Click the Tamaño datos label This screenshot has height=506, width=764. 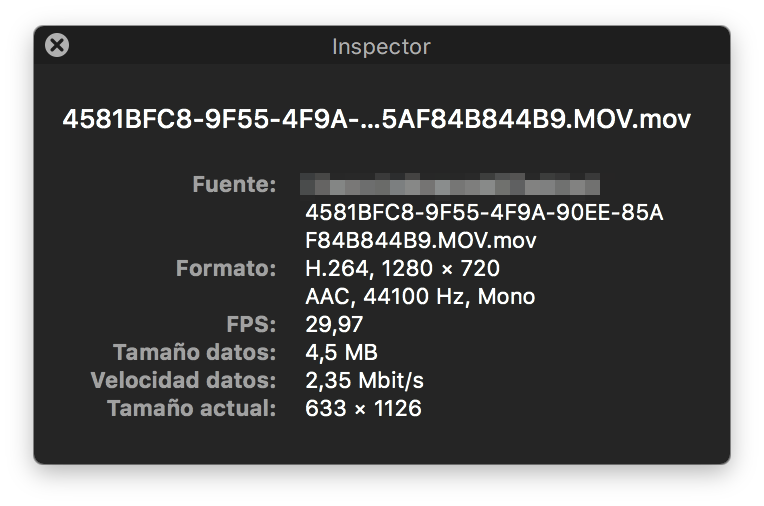(194, 353)
